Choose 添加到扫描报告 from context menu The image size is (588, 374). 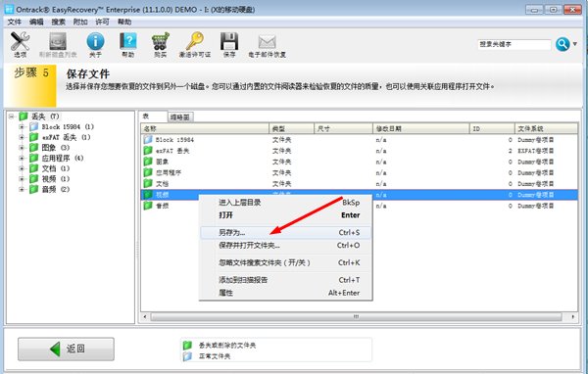pos(285,280)
